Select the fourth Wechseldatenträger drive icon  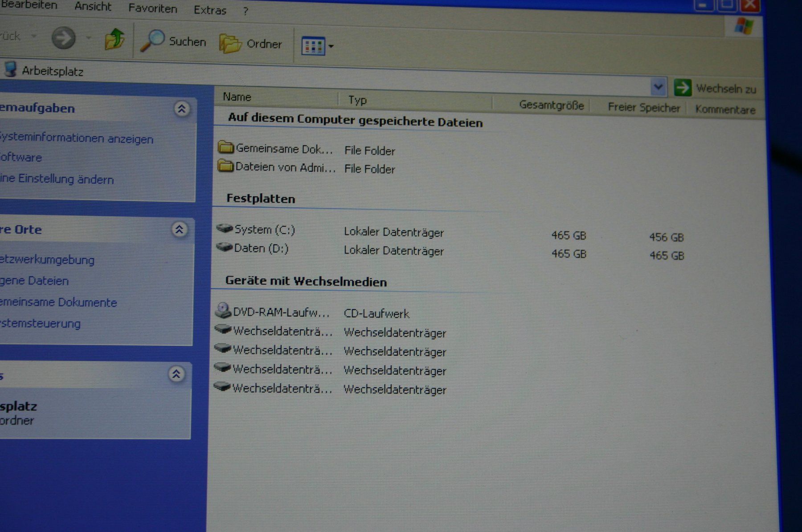tap(221, 386)
